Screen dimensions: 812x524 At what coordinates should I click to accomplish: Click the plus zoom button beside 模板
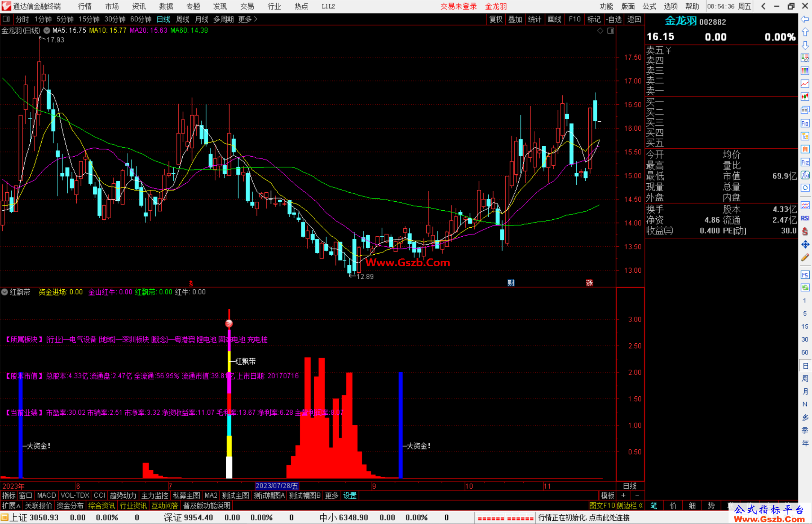624,495
